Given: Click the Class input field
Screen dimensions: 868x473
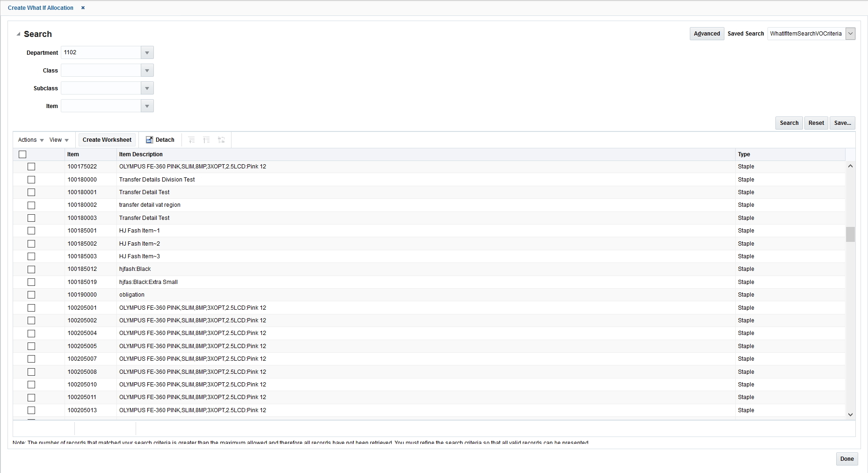Looking at the screenshot, I should [x=101, y=70].
